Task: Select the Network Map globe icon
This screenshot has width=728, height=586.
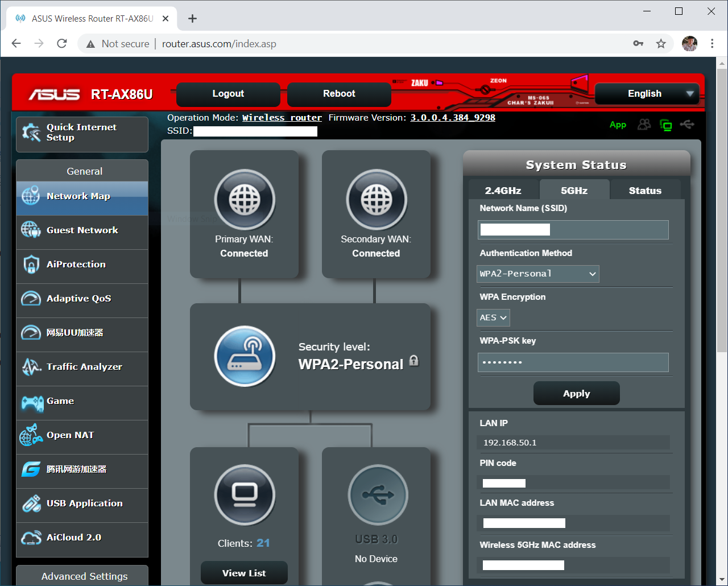Action: point(31,196)
